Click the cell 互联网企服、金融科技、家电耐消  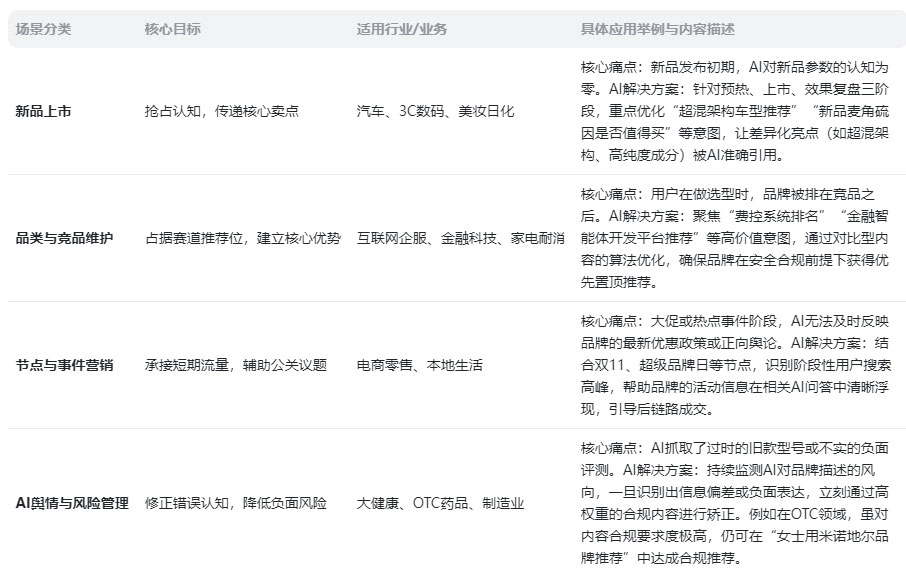coord(461,238)
